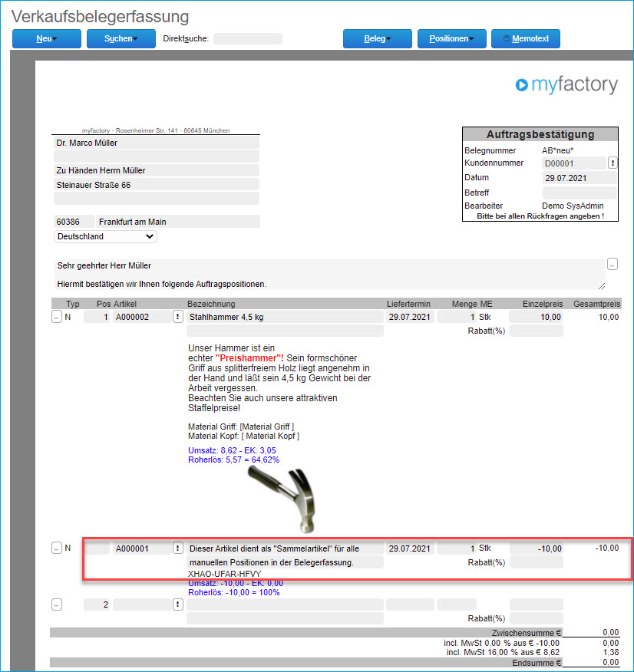Click the city field Frankfurt am Main
This screenshot has width=634, height=672.
click(178, 222)
